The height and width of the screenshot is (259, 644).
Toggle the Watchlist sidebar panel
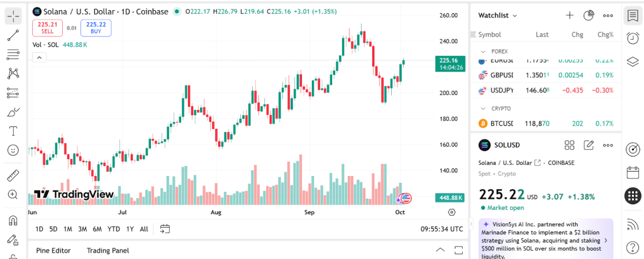pyautogui.click(x=633, y=16)
